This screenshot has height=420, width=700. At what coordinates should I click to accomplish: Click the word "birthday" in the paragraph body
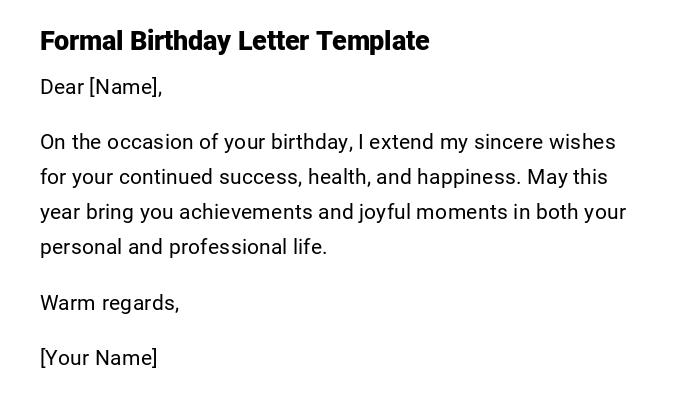pos(309,142)
